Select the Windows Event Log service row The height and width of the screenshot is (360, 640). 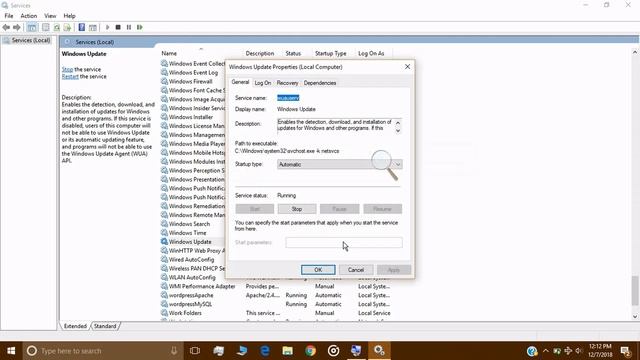(193, 72)
